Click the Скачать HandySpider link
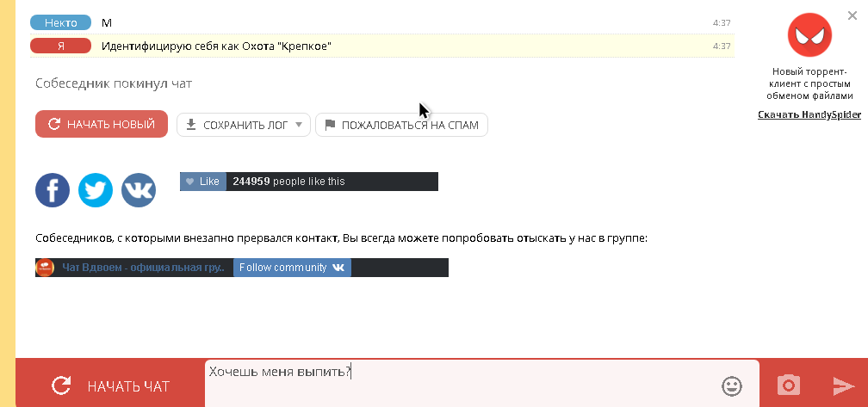Image resolution: width=868 pixels, height=407 pixels. pyautogui.click(x=809, y=115)
